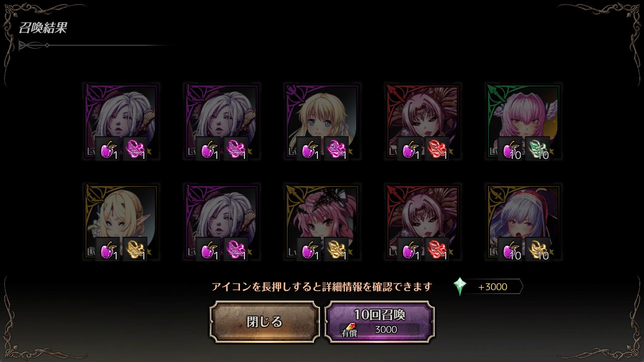Open the silver-haired nun character card
This screenshot has width=644, height=362.
point(523,222)
